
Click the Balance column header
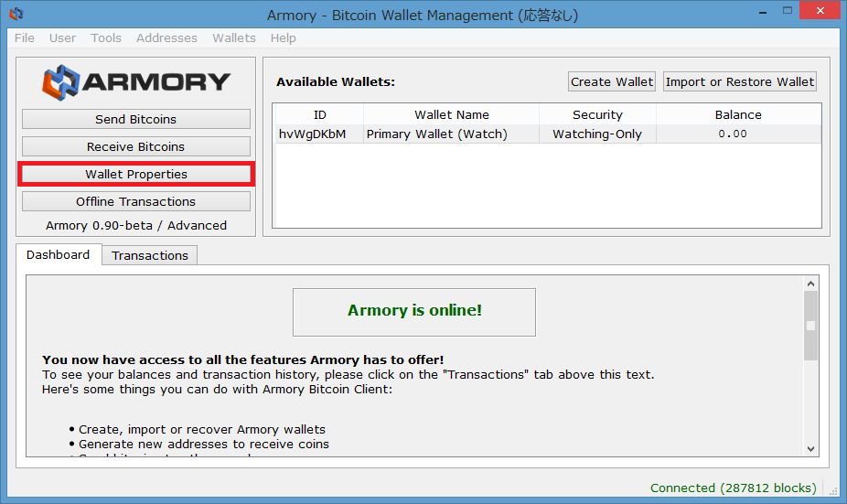(738, 114)
